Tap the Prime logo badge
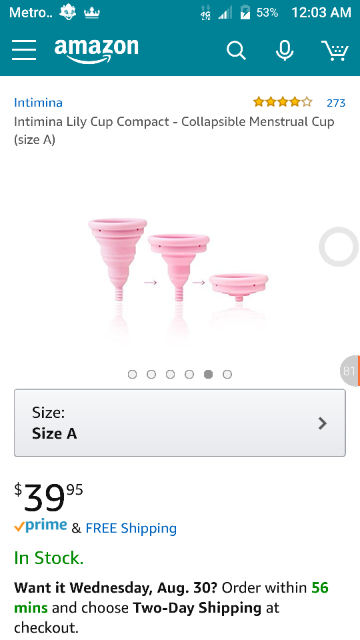 coord(40,526)
